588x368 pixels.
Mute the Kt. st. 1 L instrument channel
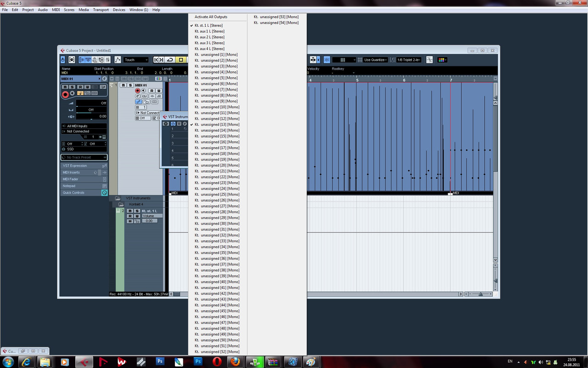(130, 211)
